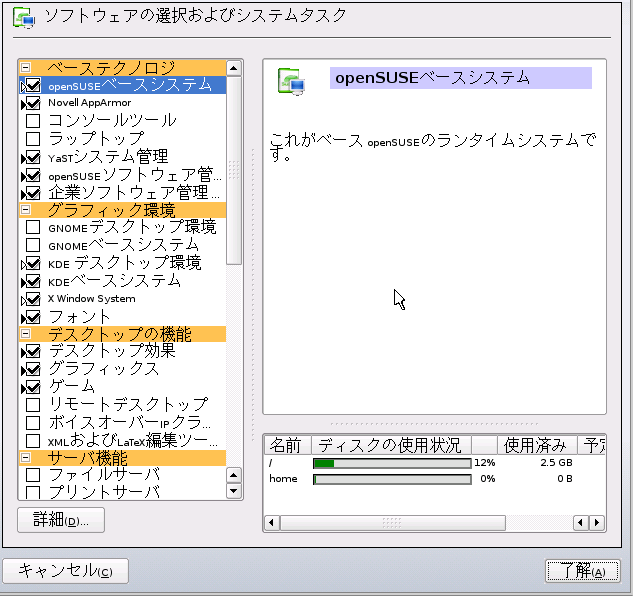Click the right arrow of disk table scrollbar
633x596 pixels.
(x=597, y=523)
